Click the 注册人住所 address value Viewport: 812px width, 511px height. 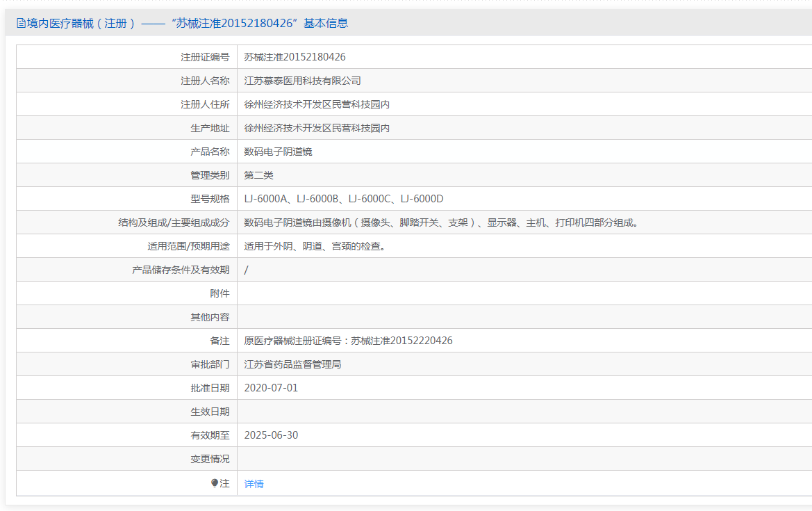317,105
